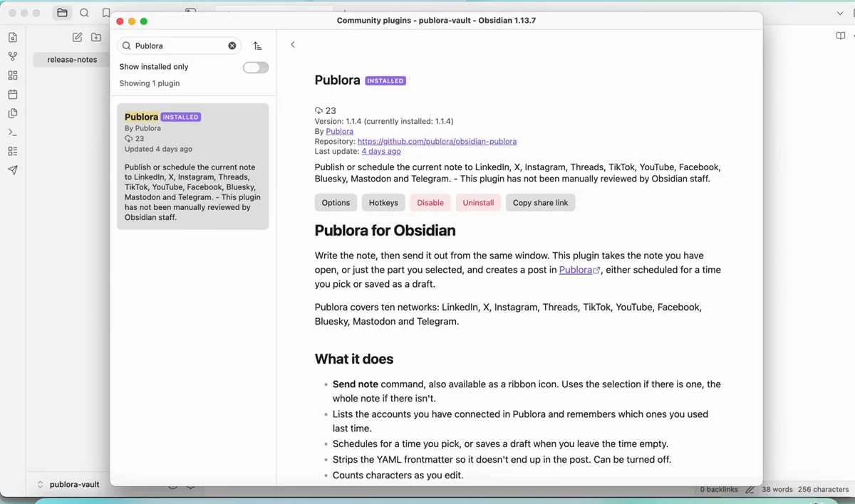Screen dimensions: 855x504
Task: Create new folder icon in file explorer
Action: click(96, 37)
